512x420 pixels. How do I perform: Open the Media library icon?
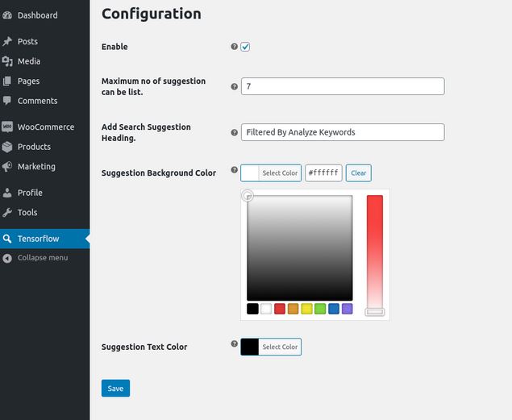tap(7, 61)
